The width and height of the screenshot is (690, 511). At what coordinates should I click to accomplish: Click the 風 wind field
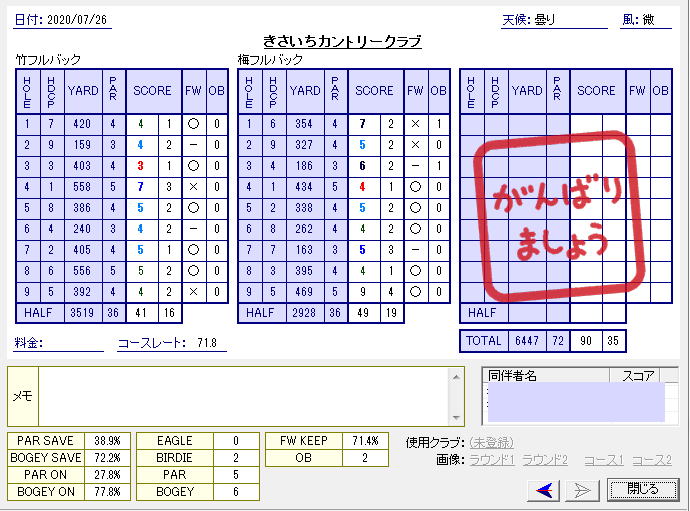(645, 19)
